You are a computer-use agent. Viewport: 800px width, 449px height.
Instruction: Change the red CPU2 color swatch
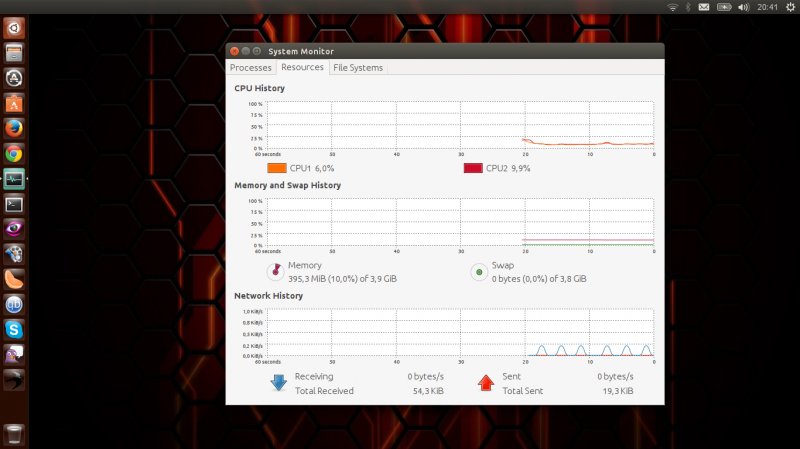pos(473,168)
